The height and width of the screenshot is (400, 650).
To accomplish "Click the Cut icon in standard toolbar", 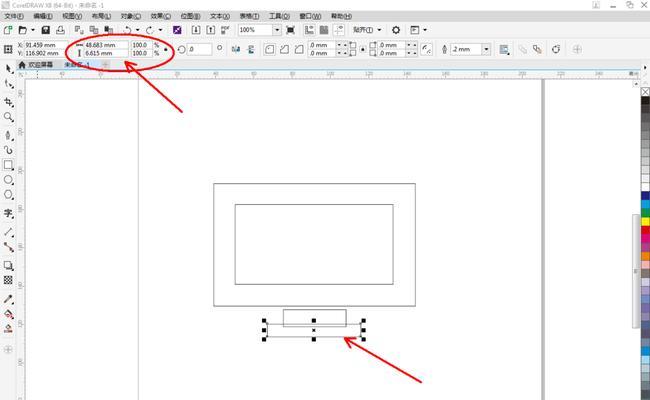I will click(x=79, y=30).
